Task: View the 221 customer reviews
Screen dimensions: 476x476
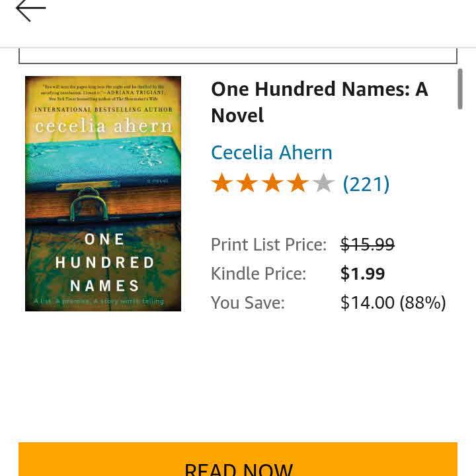Action: click(x=366, y=184)
